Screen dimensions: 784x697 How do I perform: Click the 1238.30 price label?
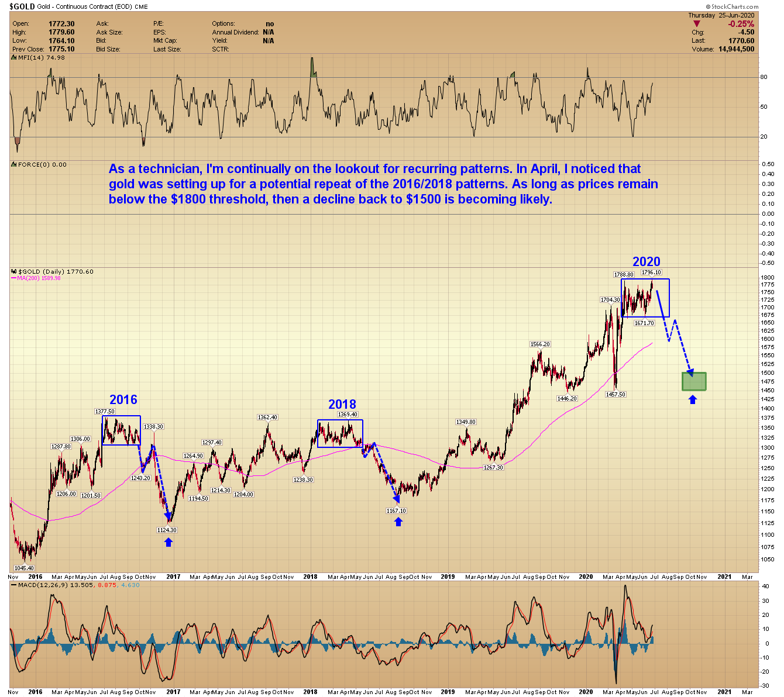303,479
